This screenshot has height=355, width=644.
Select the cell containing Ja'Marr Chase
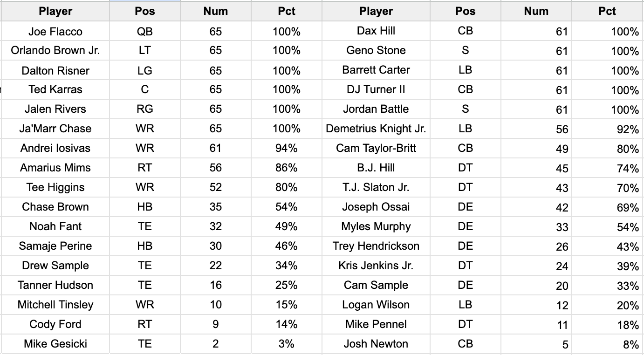pyautogui.click(x=55, y=129)
